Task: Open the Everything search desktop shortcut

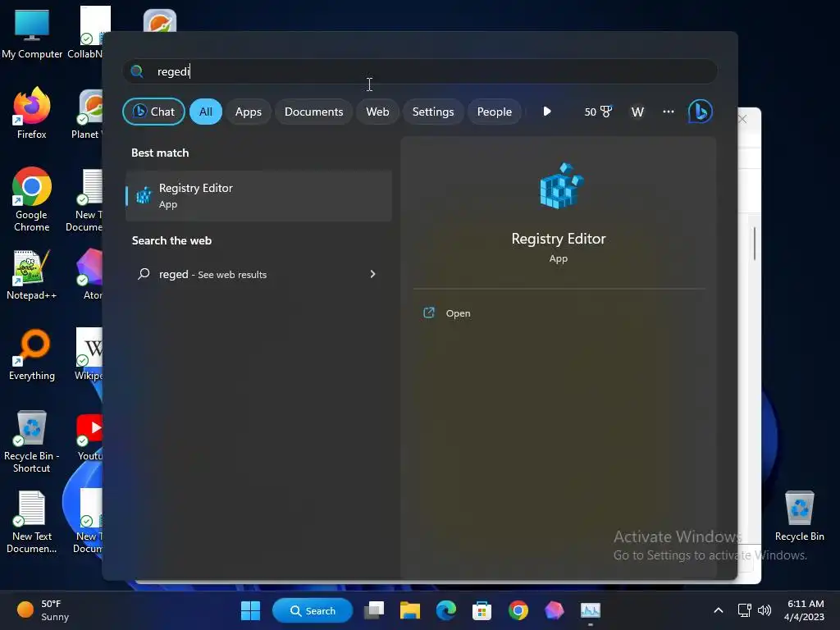Action: tap(32, 354)
